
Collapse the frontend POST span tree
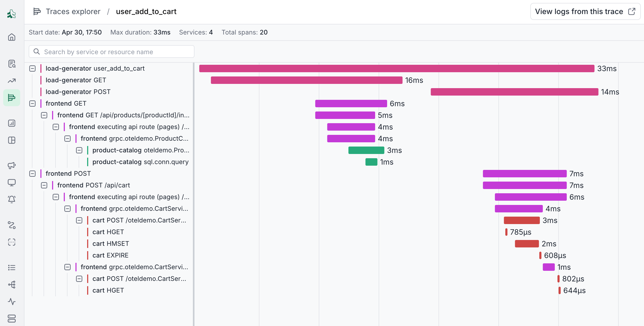(32, 174)
